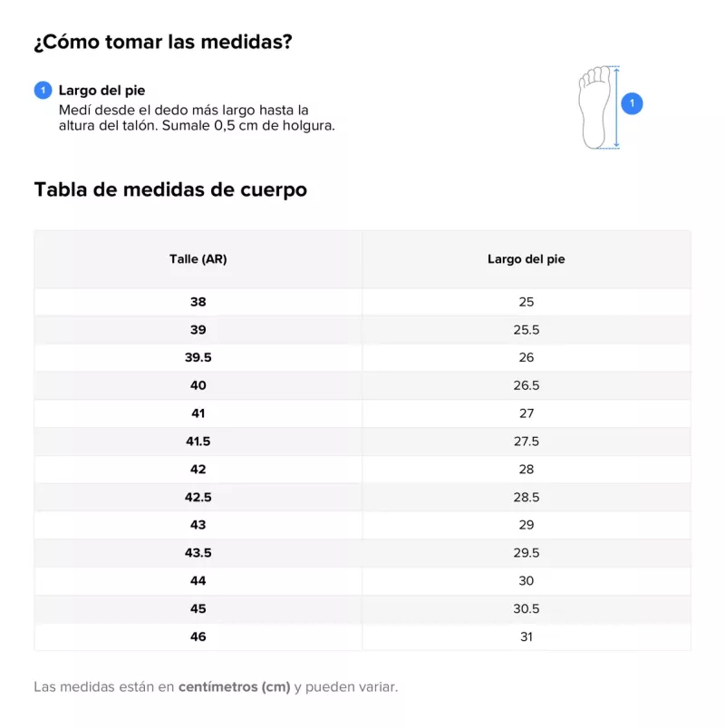Click size 40 in Talle column

198,385
